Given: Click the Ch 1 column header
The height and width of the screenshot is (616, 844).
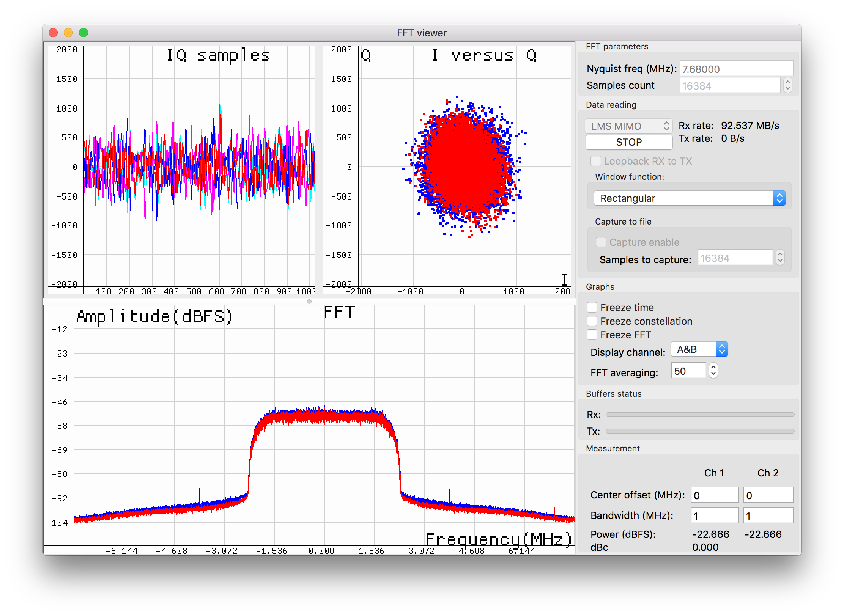Looking at the screenshot, I should point(714,473).
